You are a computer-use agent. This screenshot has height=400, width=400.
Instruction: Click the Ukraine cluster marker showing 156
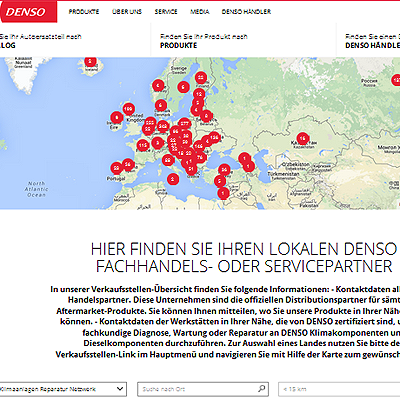pyautogui.click(x=214, y=137)
